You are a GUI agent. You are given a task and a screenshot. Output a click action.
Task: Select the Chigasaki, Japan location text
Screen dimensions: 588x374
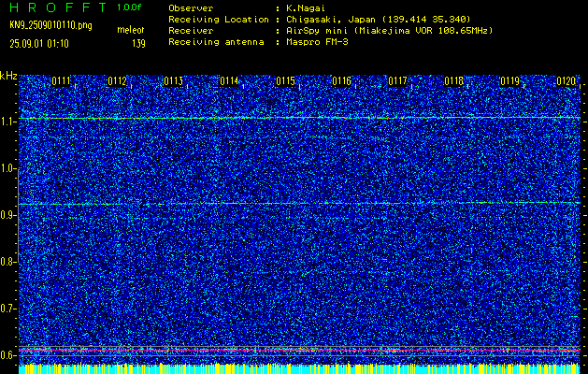click(379, 20)
